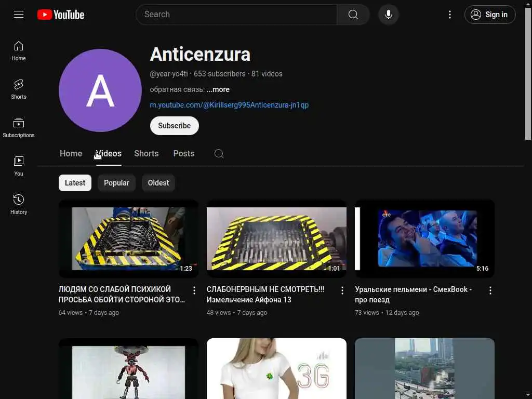Click the 73 views 12 days ago text
Viewport: 532px width, 399px height.
pyautogui.click(x=387, y=312)
